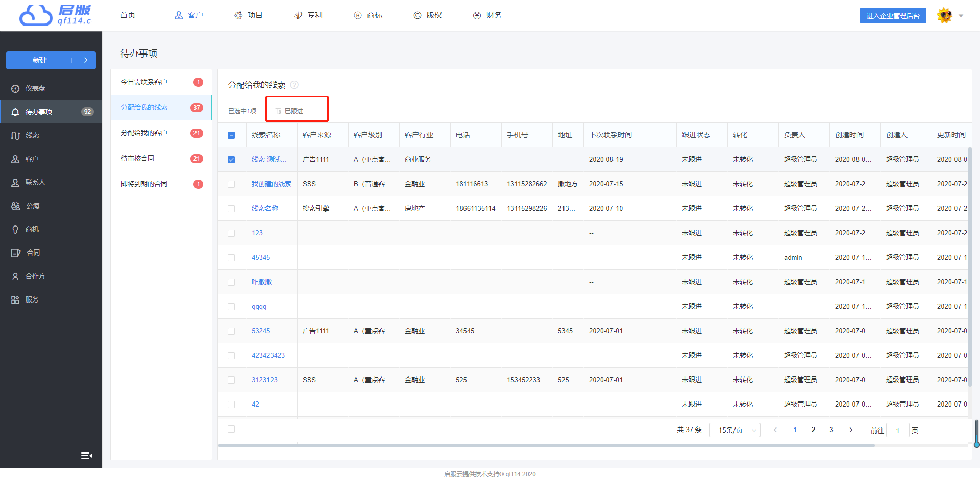The height and width of the screenshot is (478, 980).
Task: Click the 版权 copyright icon in top nav
Action: (418, 15)
